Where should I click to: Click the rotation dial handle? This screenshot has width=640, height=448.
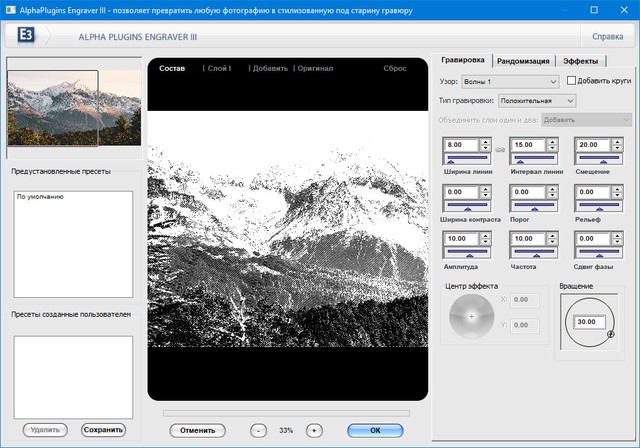610,334
